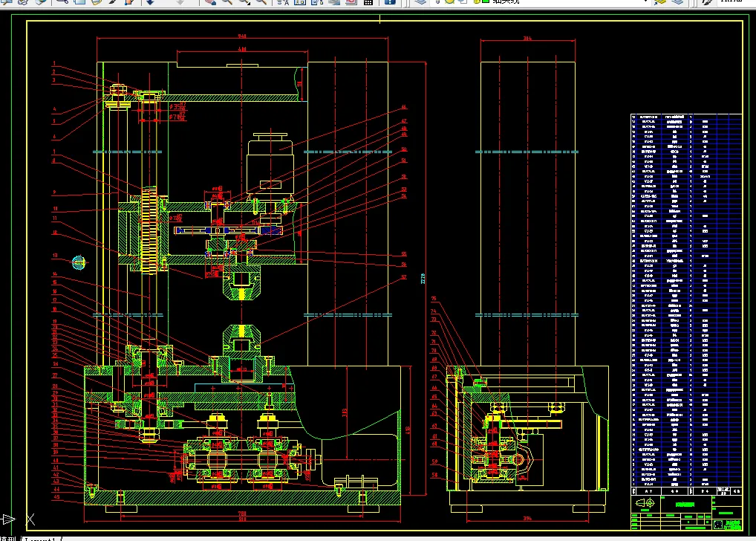Select the "314" dimension above the side view
This screenshot has width=756, height=541.
click(x=527, y=38)
